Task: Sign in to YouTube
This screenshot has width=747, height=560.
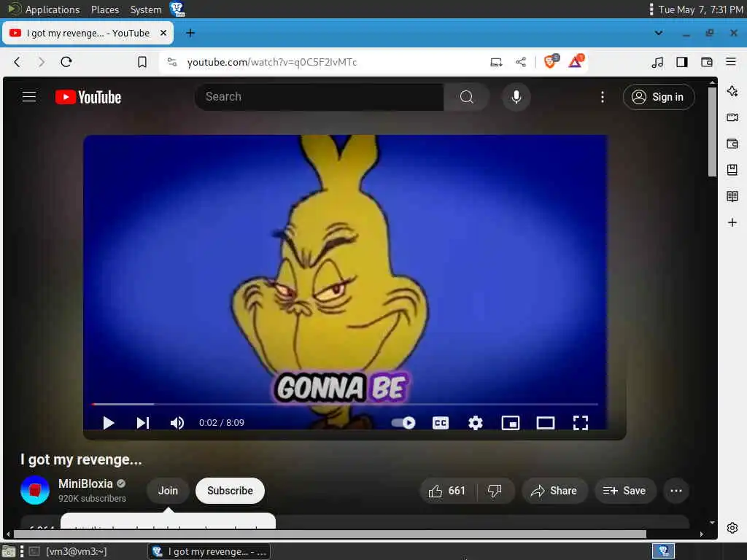Action: (659, 97)
